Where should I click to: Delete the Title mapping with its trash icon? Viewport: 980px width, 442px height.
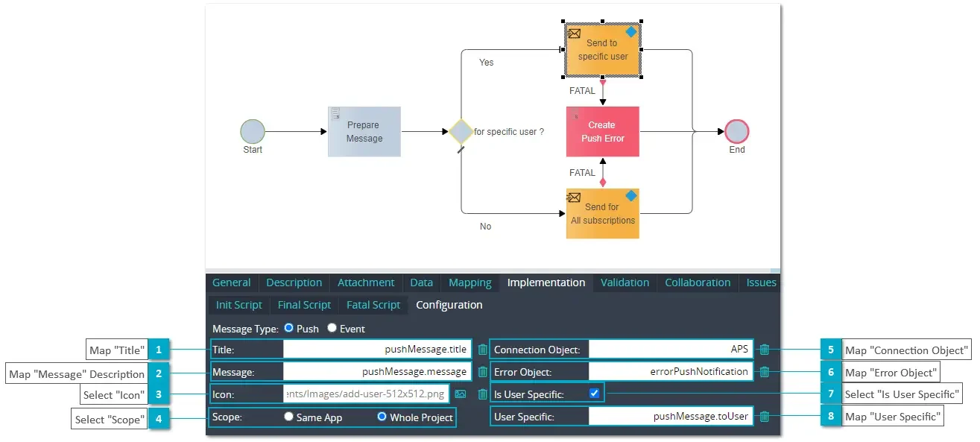click(x=482, y=350)
